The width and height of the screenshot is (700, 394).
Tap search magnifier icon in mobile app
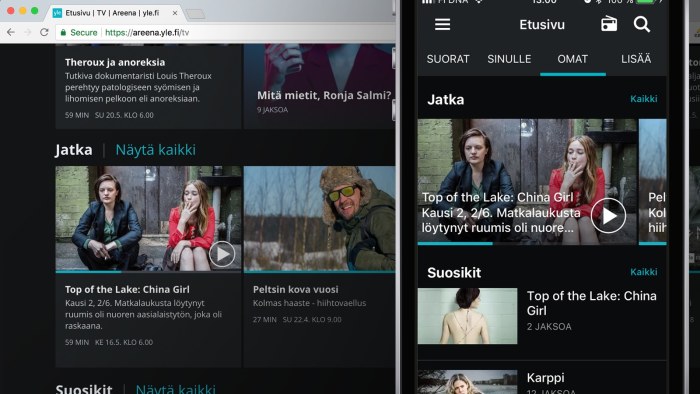click(642, 24)
